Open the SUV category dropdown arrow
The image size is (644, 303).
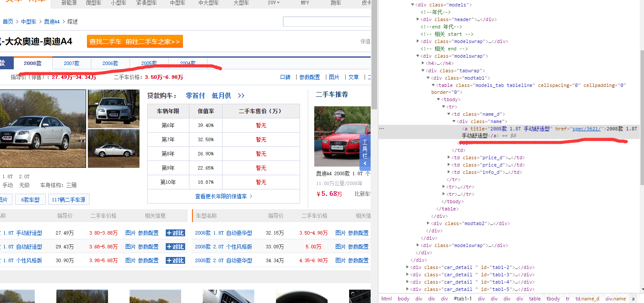coord(278,3)
